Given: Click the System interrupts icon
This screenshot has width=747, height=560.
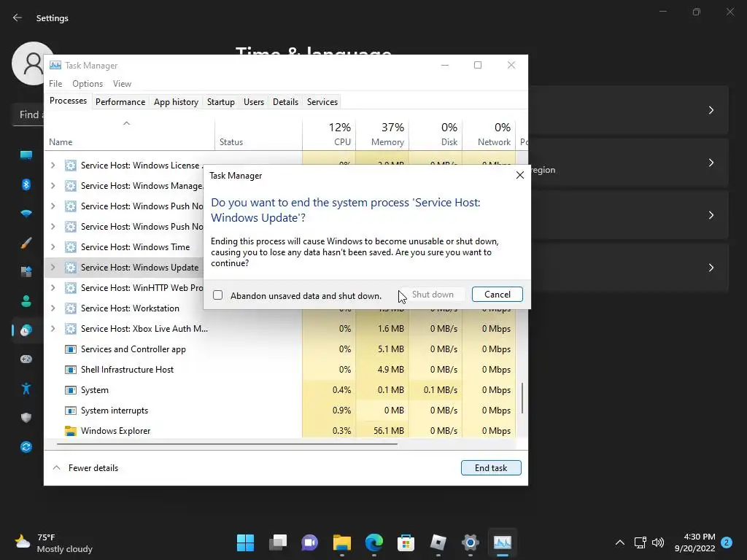Looking at the screenshot, I should (x=71, y=411).
